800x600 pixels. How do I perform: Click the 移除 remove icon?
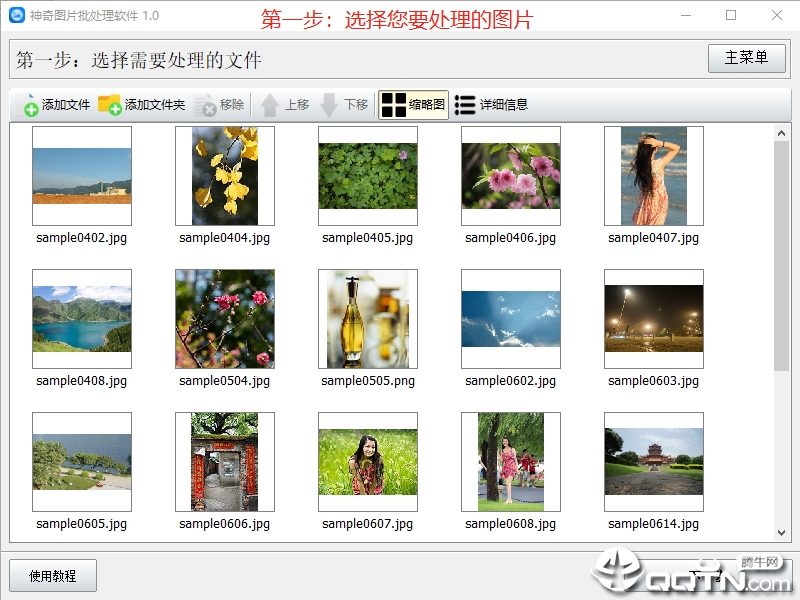click(206, 105)
